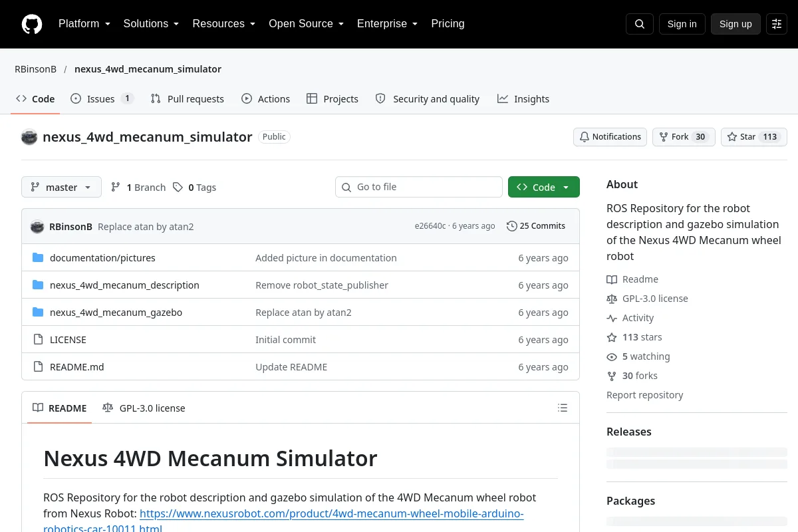Viewport: 798px width, 532px height.
Task: Click the Notifications button
Action: [610, 137]
